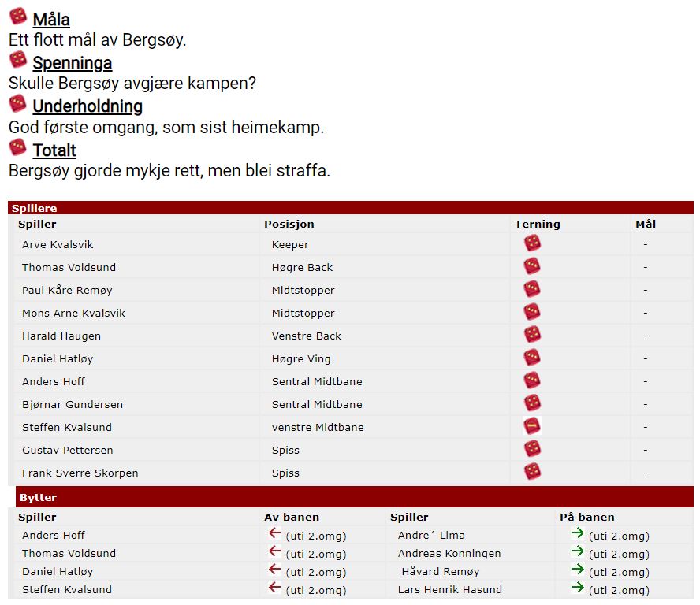
Task: Click the Spillere section header bar
Action: click(x=351, y=208)
